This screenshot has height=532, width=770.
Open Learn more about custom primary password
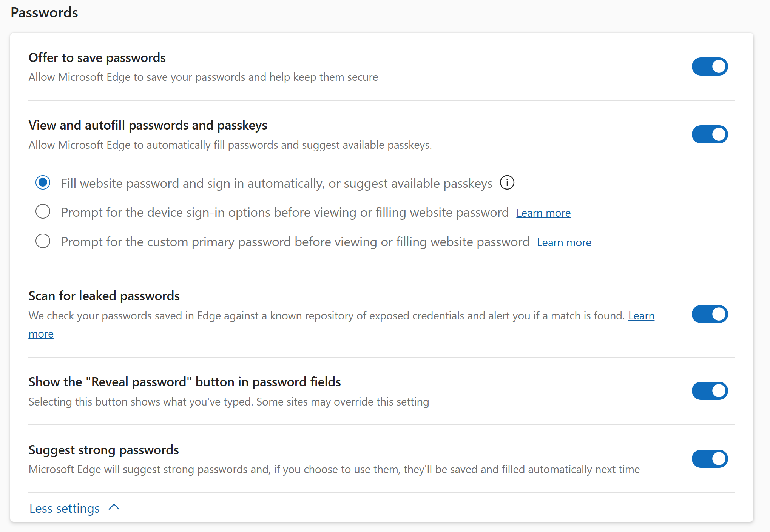pyautogui.click(x=563, y=242)
